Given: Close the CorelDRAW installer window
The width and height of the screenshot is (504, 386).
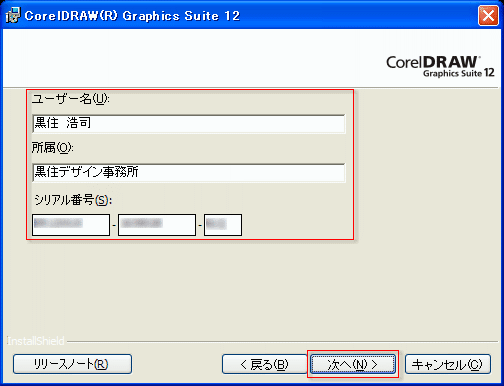Looking at the screenshot, I should [x=488, y=15].
